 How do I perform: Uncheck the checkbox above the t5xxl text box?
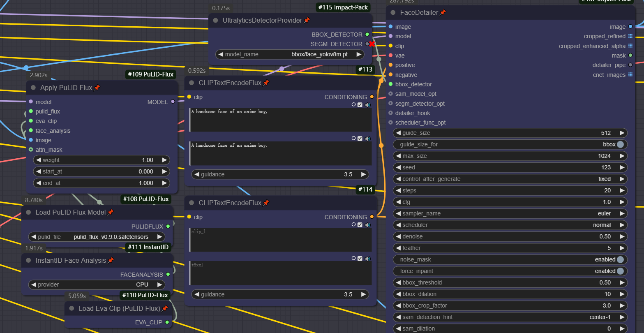pyautogui.click(x=360, y=258)
